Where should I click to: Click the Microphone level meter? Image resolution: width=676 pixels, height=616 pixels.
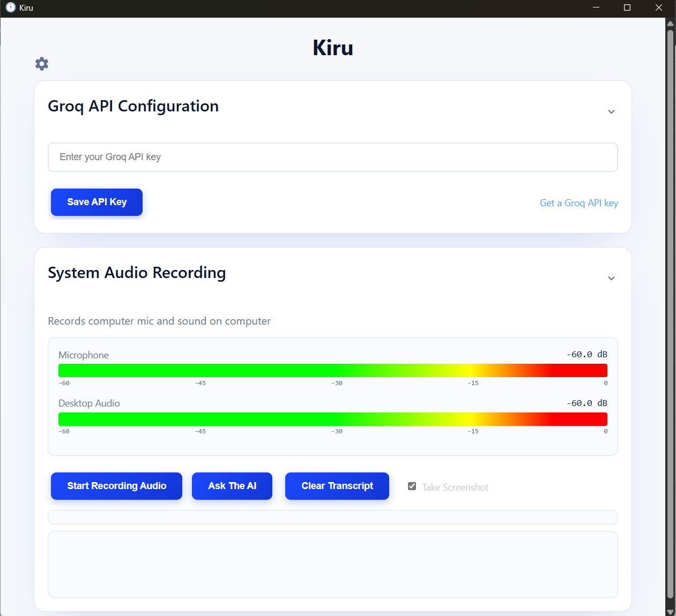[332, 370]
